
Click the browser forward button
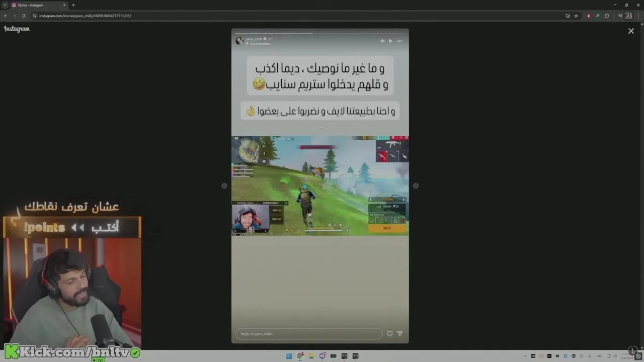click(14, 16)
